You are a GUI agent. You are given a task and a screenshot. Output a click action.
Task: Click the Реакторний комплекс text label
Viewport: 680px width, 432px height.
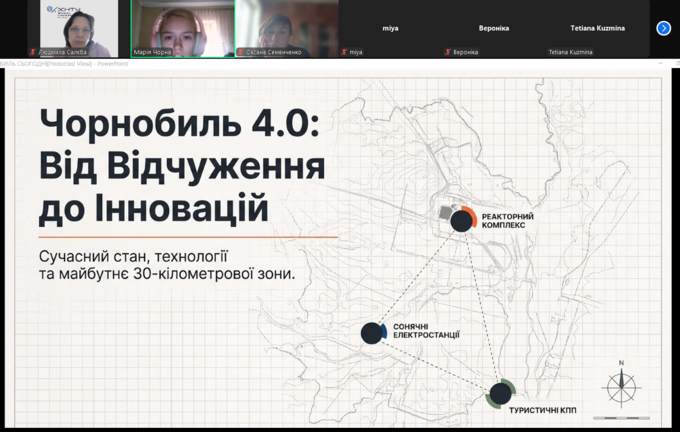[x=507, y=221]
